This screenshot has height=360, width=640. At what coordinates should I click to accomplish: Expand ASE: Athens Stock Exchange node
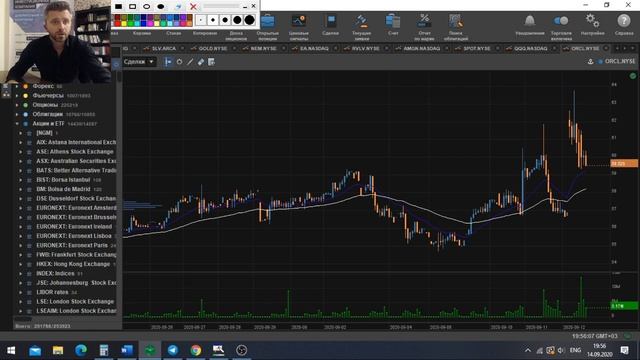(20, 152)
